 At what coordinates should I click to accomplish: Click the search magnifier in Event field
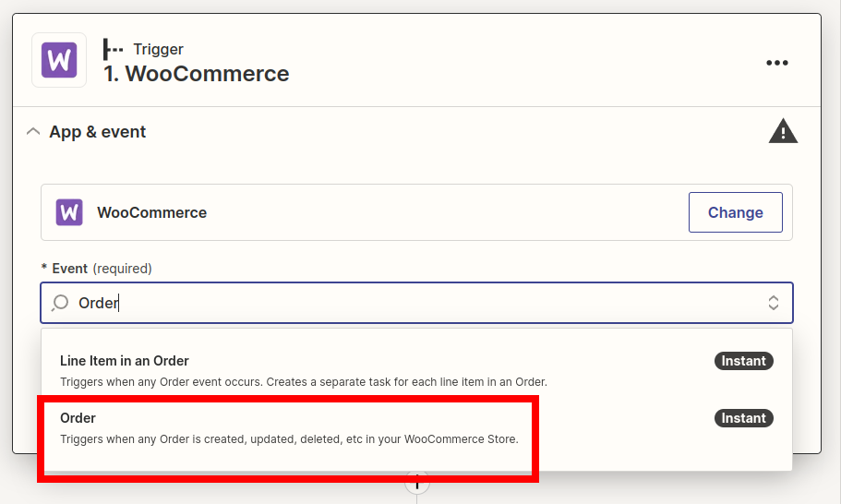pyautogui.click(x=60, y=303)
